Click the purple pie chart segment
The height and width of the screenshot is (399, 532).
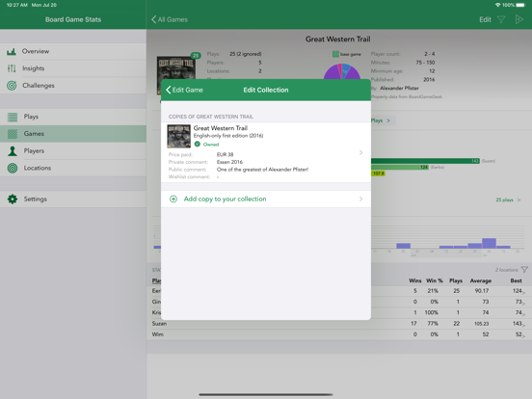[x=332, y=72]
